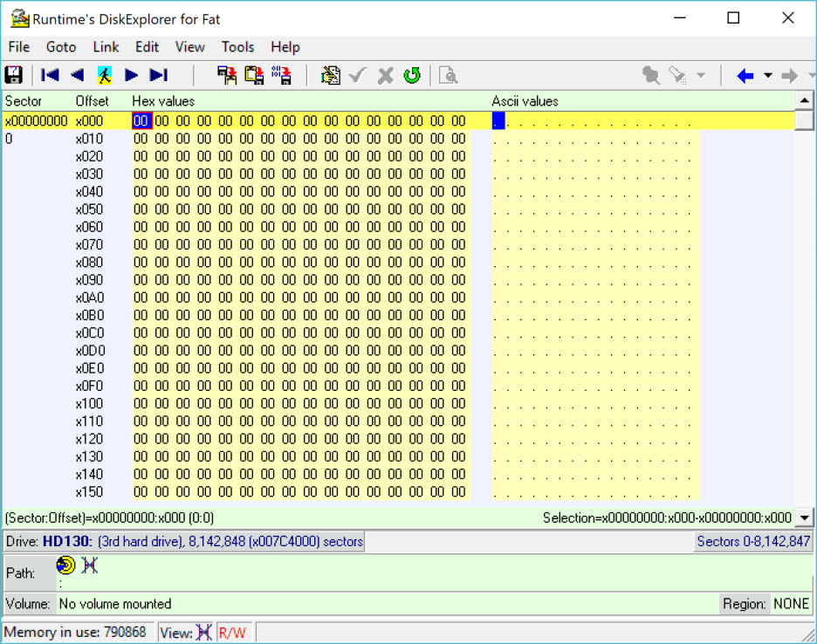Open the Tools menu
Screen dimensions: 817x644
(x=237, y=47)
